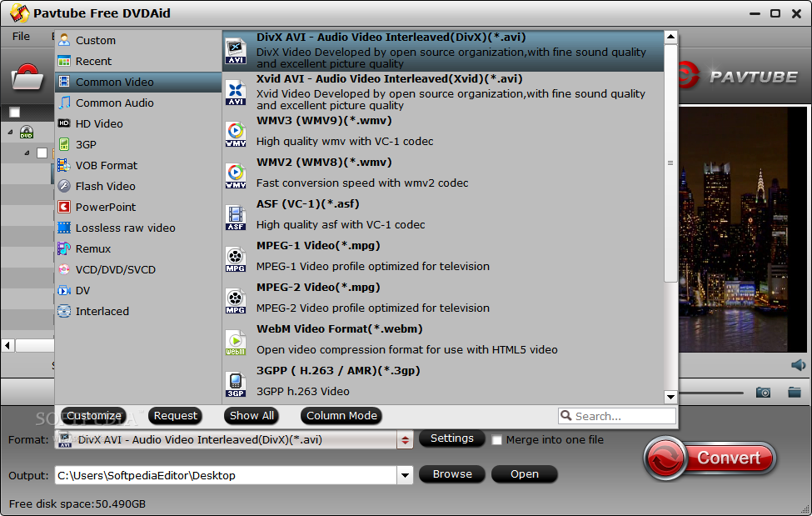Image resolution: width=812 pixels, height=516 pixels.
Task: Open the VCD/DVD/SVCD disc icon
Action: coord(64,269)
